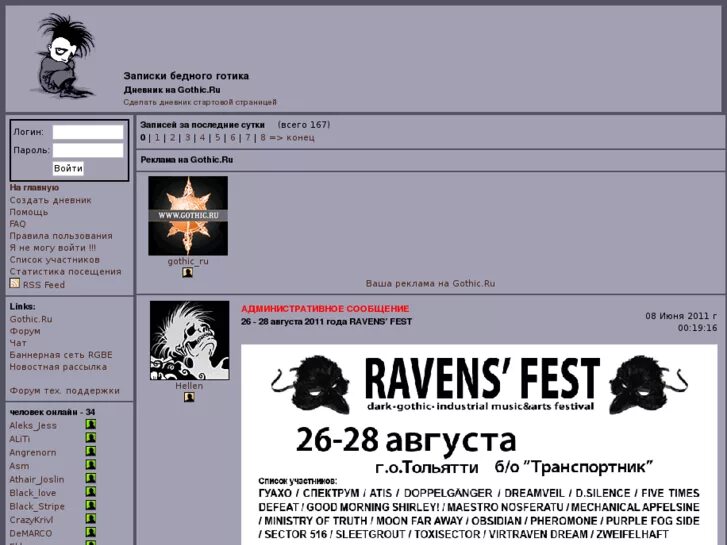Screen dimensions: 727x545
Task: Open Angrenorn online user link
Action: pos(33,452)
